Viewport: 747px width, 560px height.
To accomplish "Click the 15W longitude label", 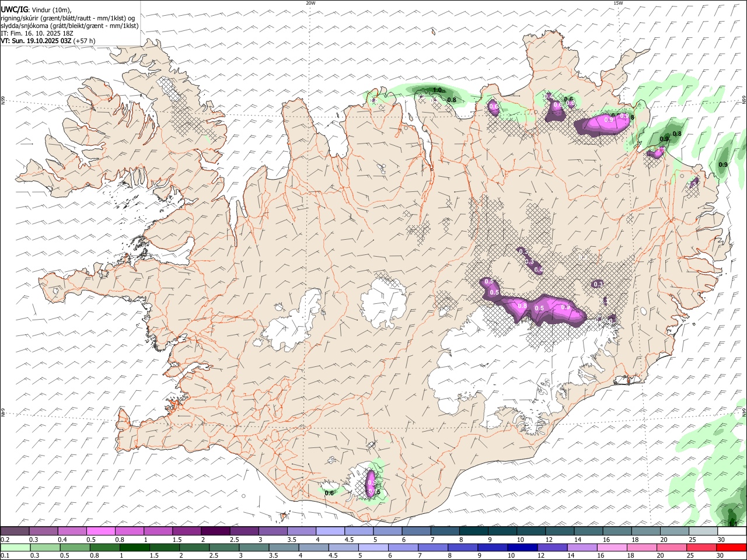I will coord(619,3).
